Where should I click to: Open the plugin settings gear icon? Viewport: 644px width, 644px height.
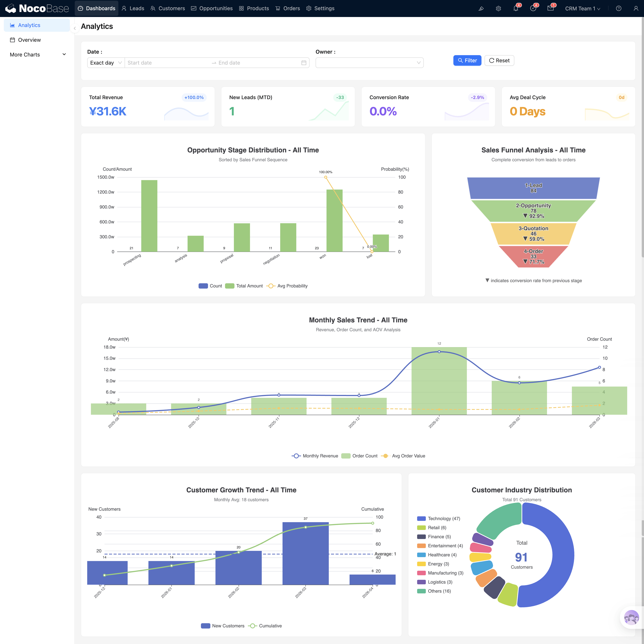point(498,9)
